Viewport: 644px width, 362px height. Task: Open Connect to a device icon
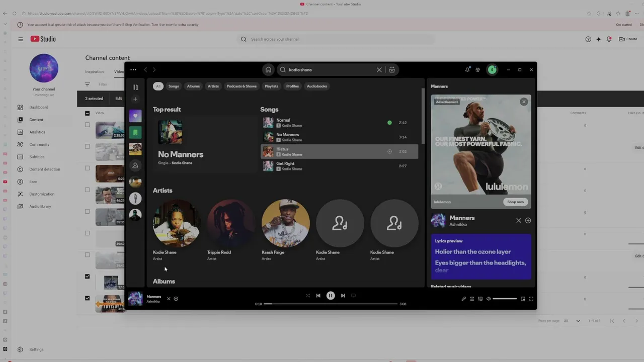(480, 299)
